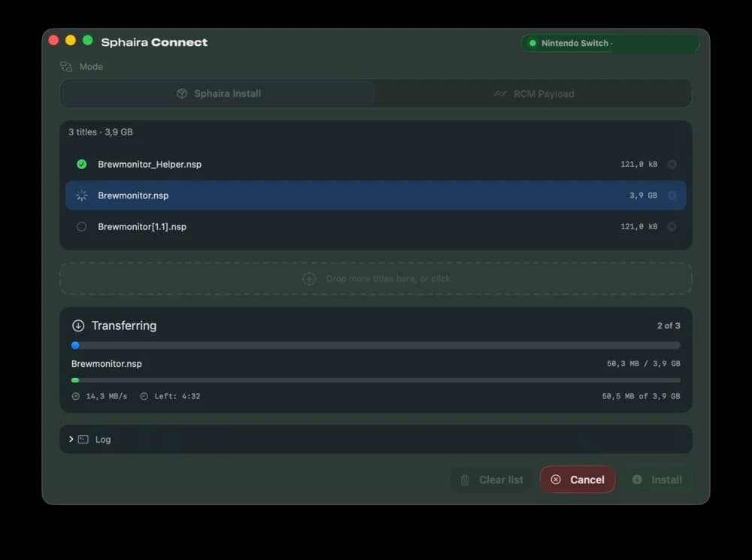Switch to the RCM Payload mode tab
Viewport: 752px width, 560px height.
[533, 93]
